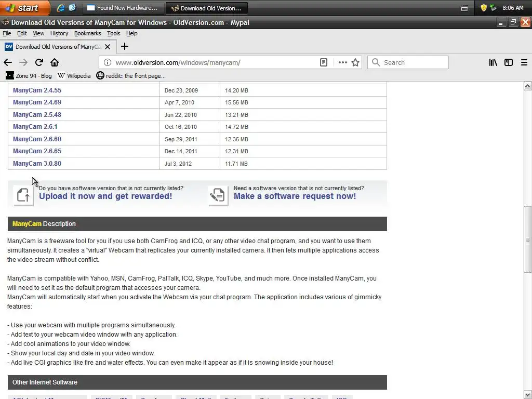Open the Edit menu

point(22,33)
